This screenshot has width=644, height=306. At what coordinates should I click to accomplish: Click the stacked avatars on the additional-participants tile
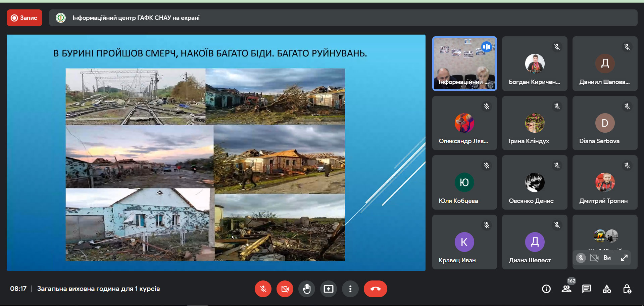[x=606, y=236]
